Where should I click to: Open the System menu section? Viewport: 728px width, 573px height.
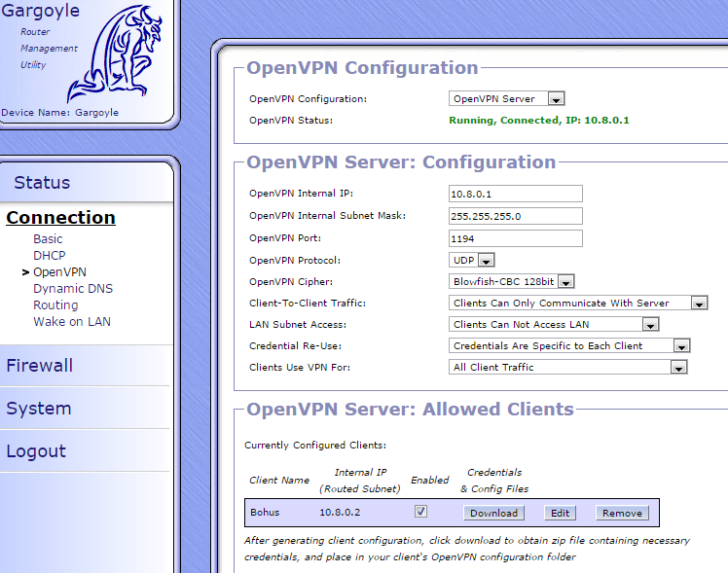[x=39, y=409]
